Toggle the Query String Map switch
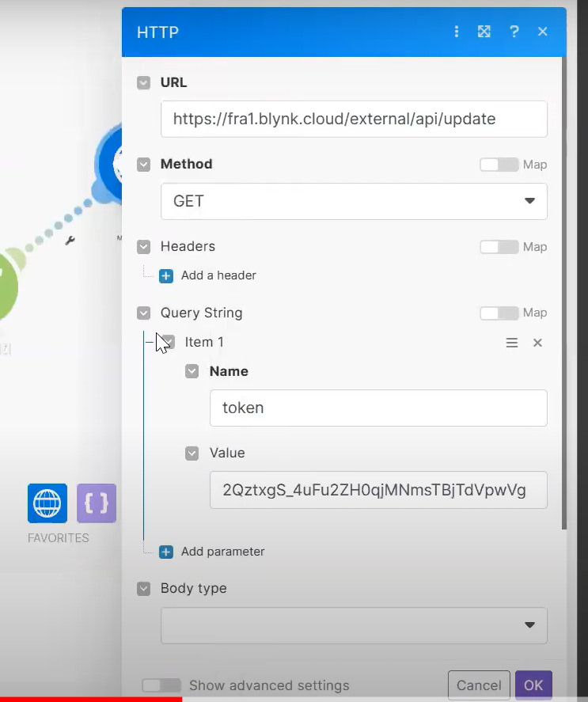Screen dimensions: 588x702 tap(499, 313)
